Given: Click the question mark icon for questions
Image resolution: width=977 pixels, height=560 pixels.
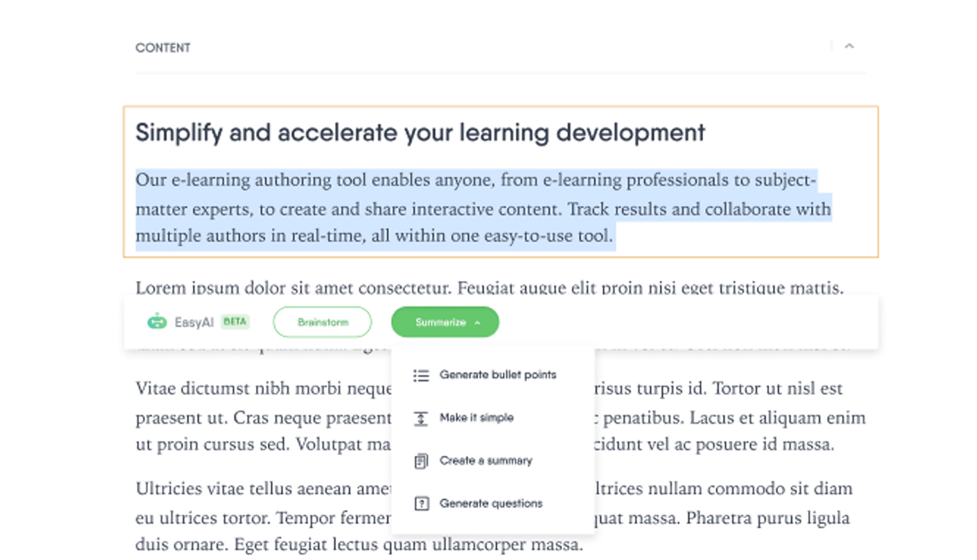Looking at the screenshot, I should [421, 504].
